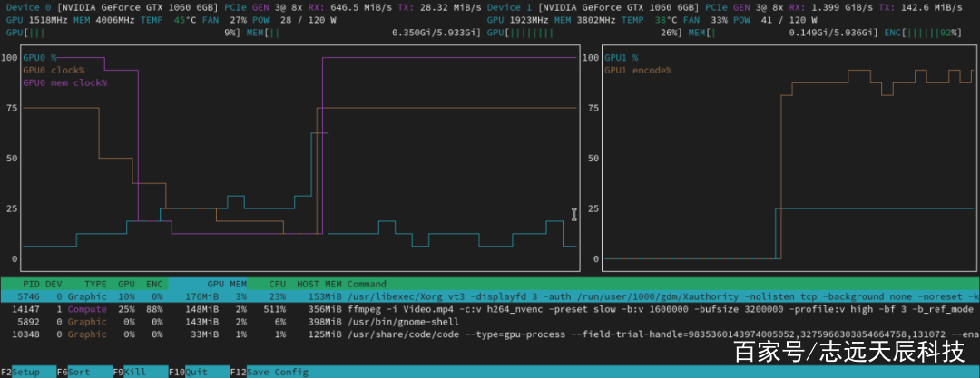Click the GPU0 utilization history chart
The width and height of the screenshot is (980, 378).
[x=300, y=158]
